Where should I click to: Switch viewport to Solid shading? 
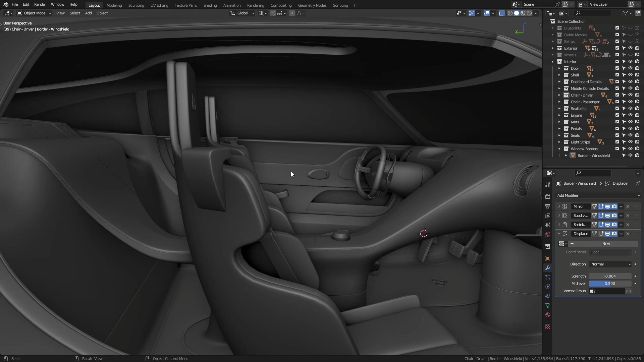(x=517, y=13)
